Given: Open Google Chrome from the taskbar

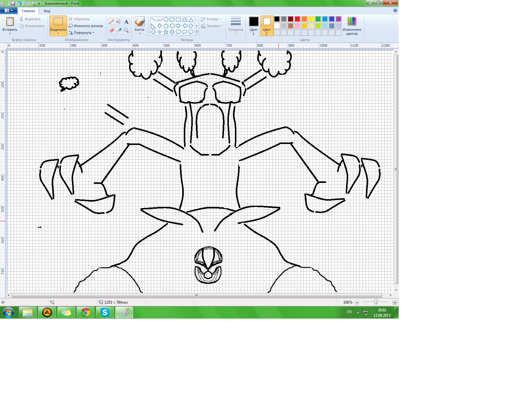Looking at the screenshot, I should (x=86, y=312).
